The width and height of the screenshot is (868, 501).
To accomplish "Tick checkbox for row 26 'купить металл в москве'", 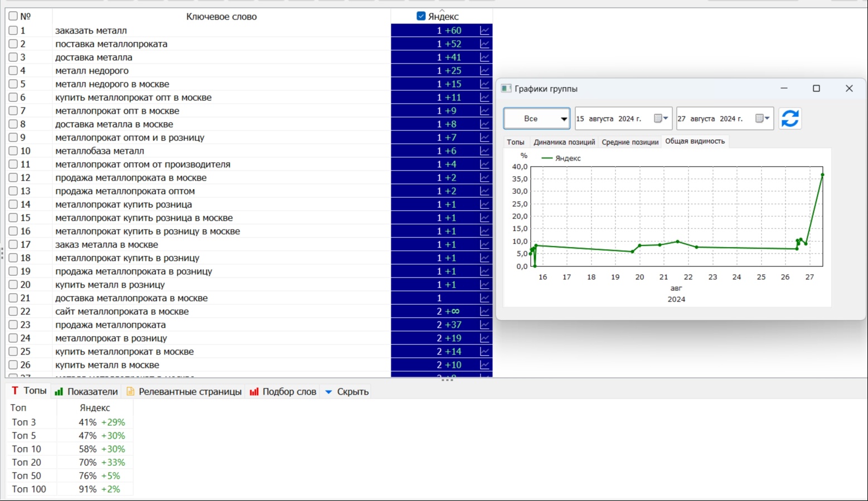I will point(13,365).
